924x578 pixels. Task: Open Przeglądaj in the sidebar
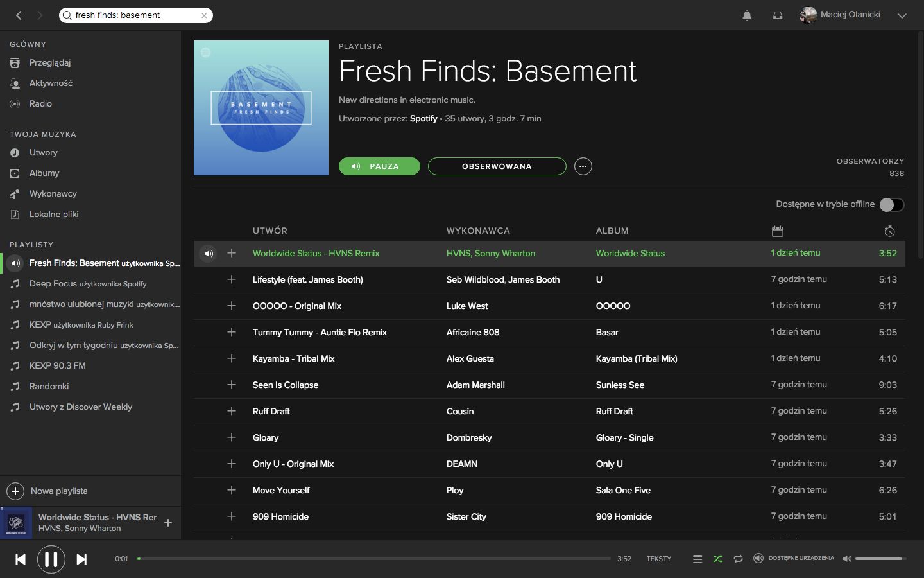click(50, 62)
